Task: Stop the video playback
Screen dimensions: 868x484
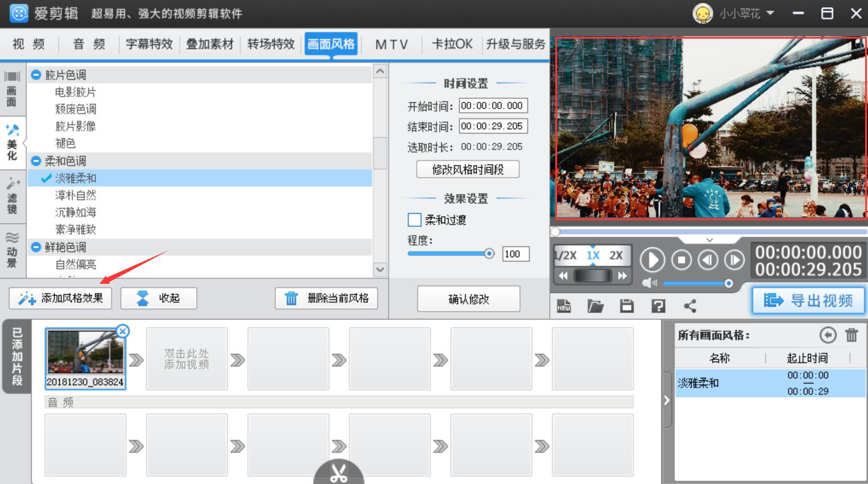Action: click(x=681, y=260)
